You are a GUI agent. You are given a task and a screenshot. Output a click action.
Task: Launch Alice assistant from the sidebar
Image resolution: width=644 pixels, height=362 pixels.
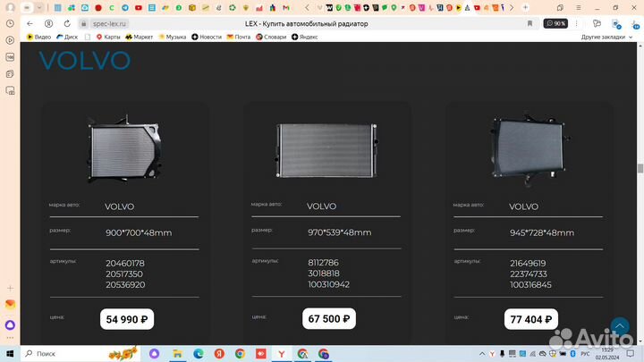[10, 325]
